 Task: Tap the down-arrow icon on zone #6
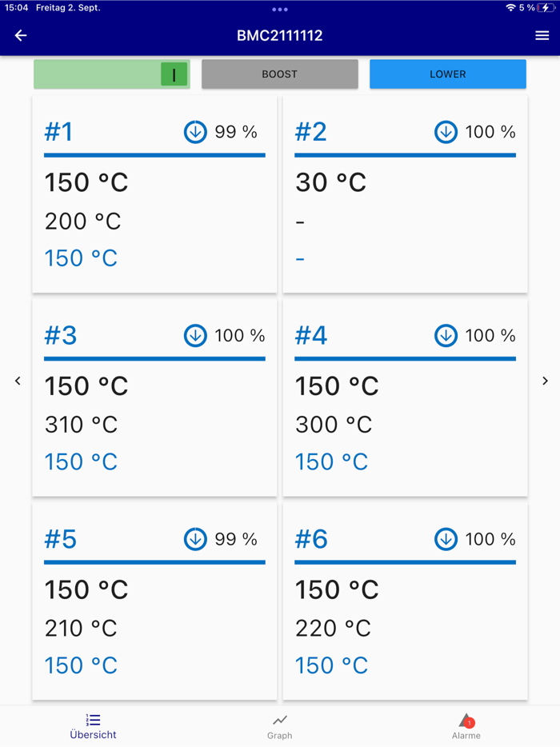[446, 539]
